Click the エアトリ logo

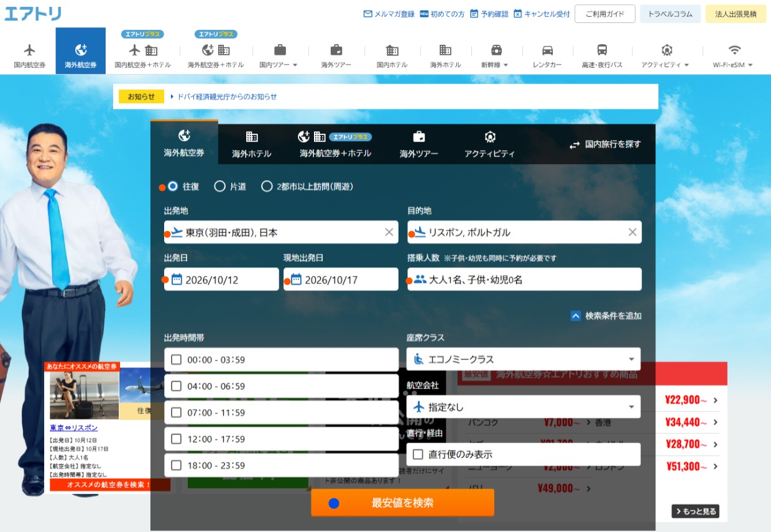(33, 13)
